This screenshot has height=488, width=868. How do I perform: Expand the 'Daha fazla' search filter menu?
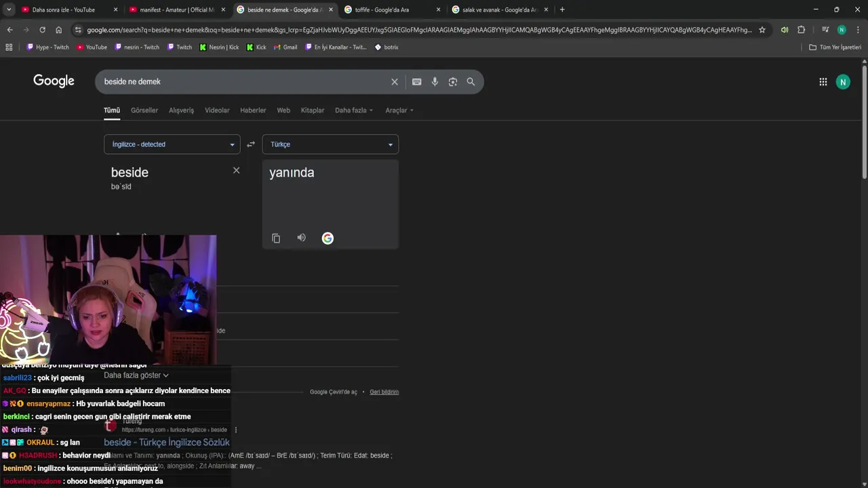point(354,110)
